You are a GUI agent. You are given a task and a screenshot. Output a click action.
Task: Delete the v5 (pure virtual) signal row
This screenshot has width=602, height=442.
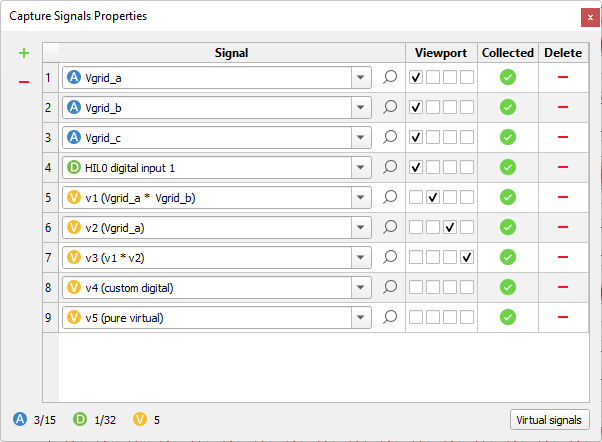point(563,317)
